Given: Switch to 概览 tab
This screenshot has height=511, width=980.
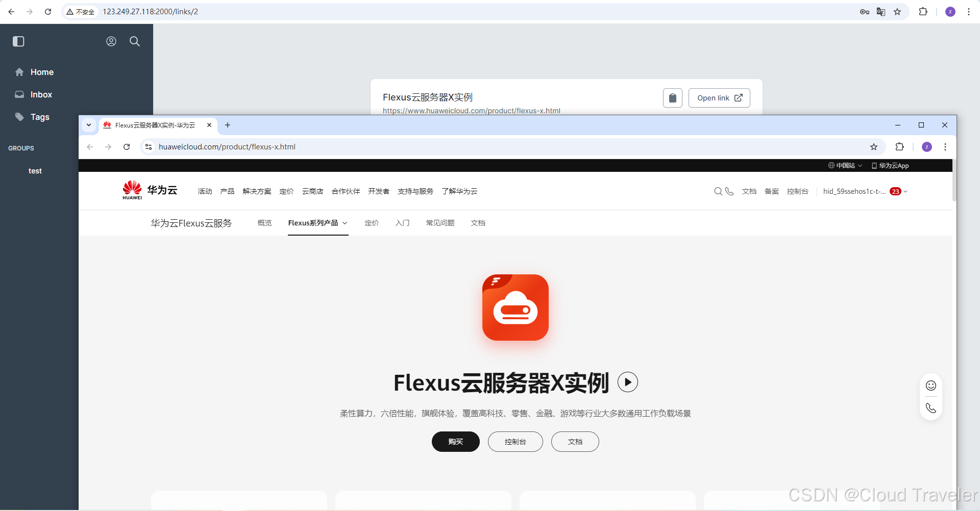Looking at the screenshot, I should click(x=264, y=223).
